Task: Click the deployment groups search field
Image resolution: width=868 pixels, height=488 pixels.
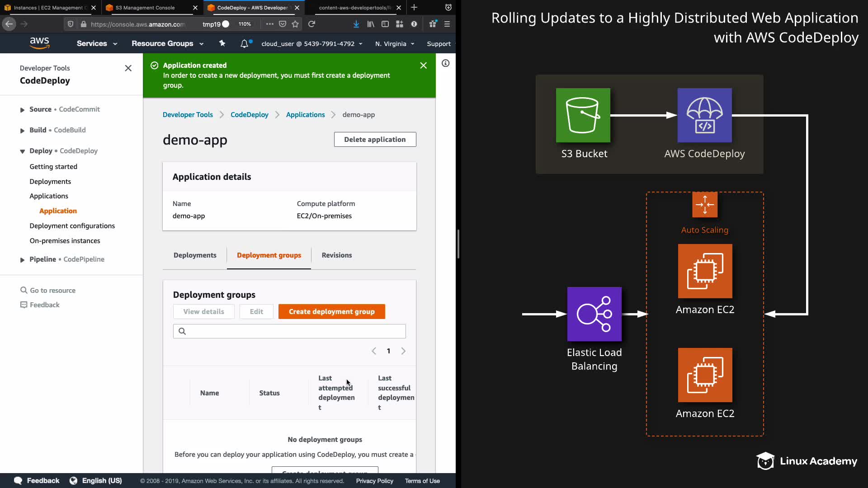Action: [x=289, y=331]
